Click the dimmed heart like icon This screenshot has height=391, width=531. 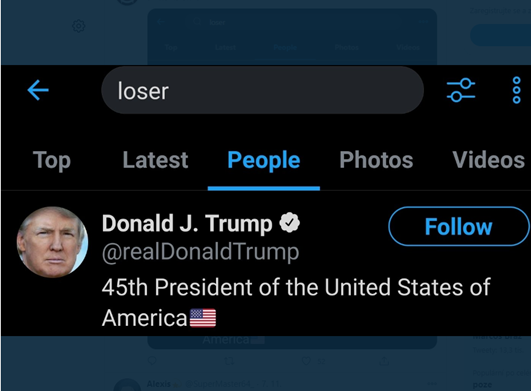(x=306, y=361)
